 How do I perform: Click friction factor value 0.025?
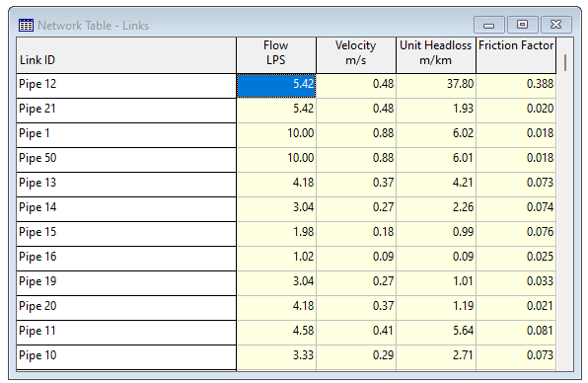(x=516, y=259)
